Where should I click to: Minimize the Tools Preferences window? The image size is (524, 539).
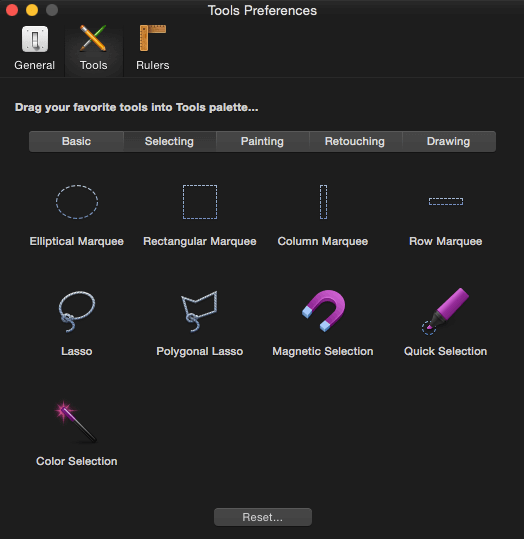tap(32, 10)
